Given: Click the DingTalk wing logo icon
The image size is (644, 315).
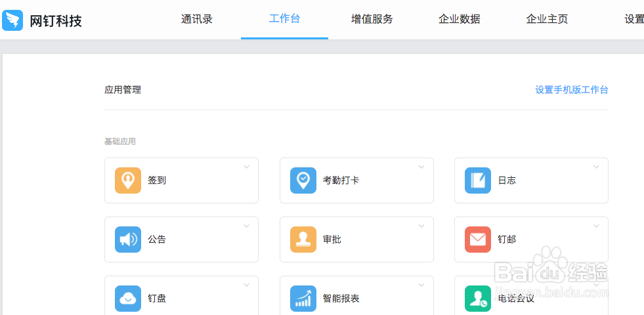Looking at the screenshot, I should [x=12, y=20].
